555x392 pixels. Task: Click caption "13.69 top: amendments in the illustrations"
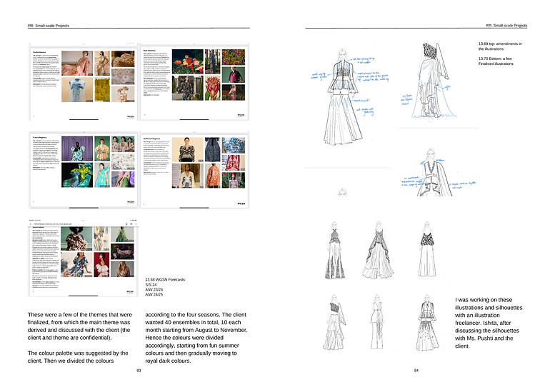[500, 46]
